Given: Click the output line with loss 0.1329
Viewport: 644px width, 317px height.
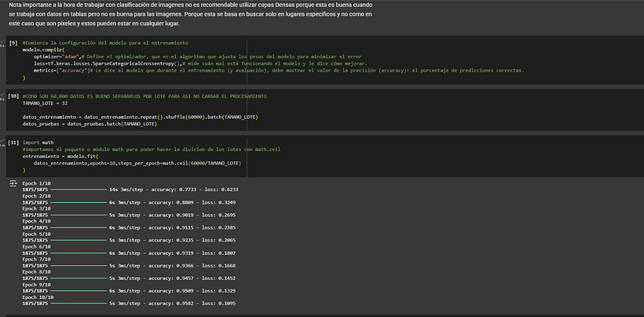Looking at the screenshot, I should pyautogui.click(x=129, y=291).
